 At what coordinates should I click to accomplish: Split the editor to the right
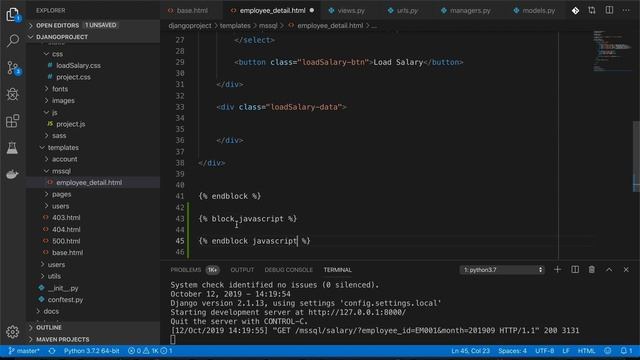coord(609,10)
